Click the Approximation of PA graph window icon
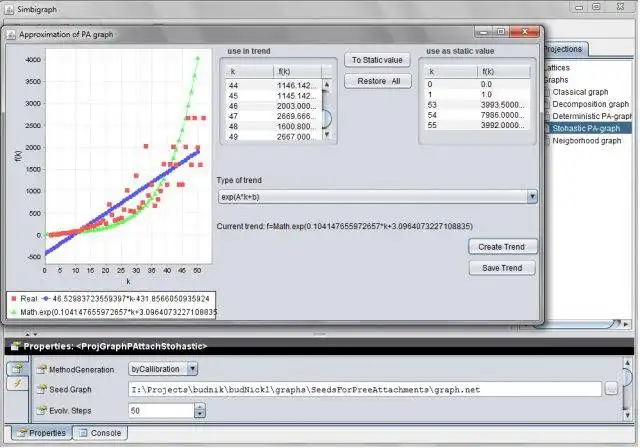The width and height of the screenshot is (640, 448). pyautogui.click(x=11, y=35)
